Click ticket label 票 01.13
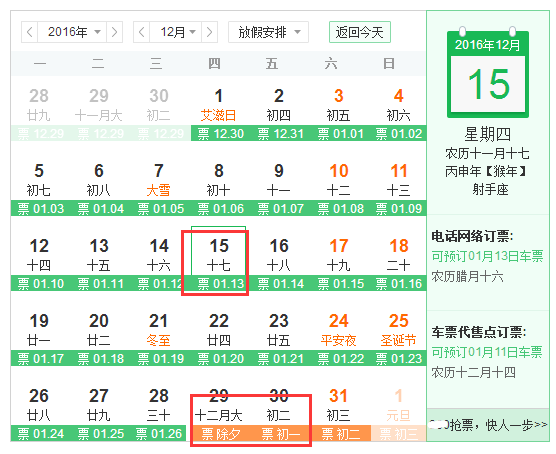 [x=221, y=284]
